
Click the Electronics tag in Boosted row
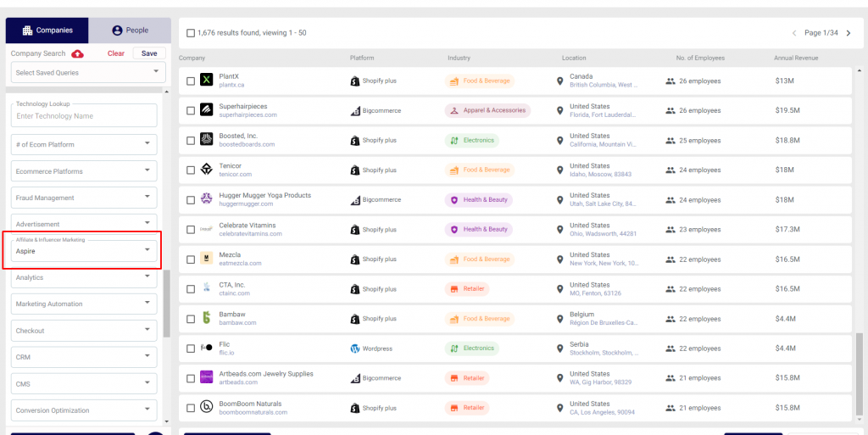click(x=471, y=141)
